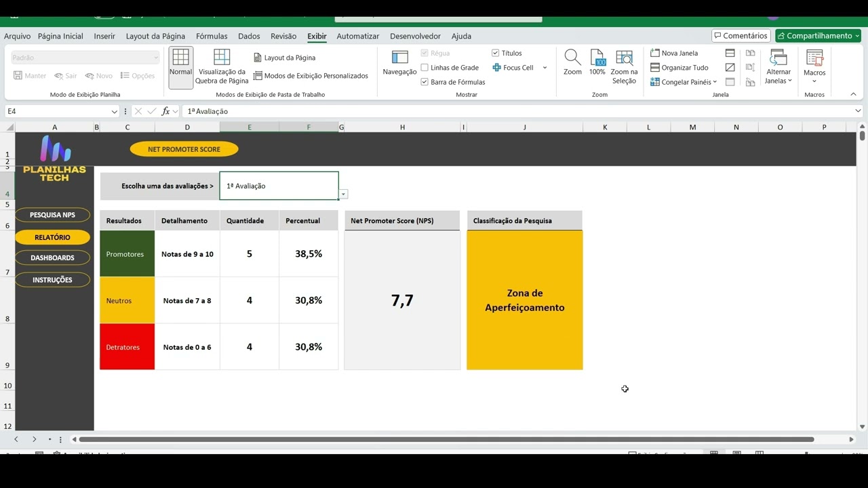Enable the Linhas de Grade checkbox
Image resolution: width=868 pixels, height=488 pixels.
coord(425,68)
